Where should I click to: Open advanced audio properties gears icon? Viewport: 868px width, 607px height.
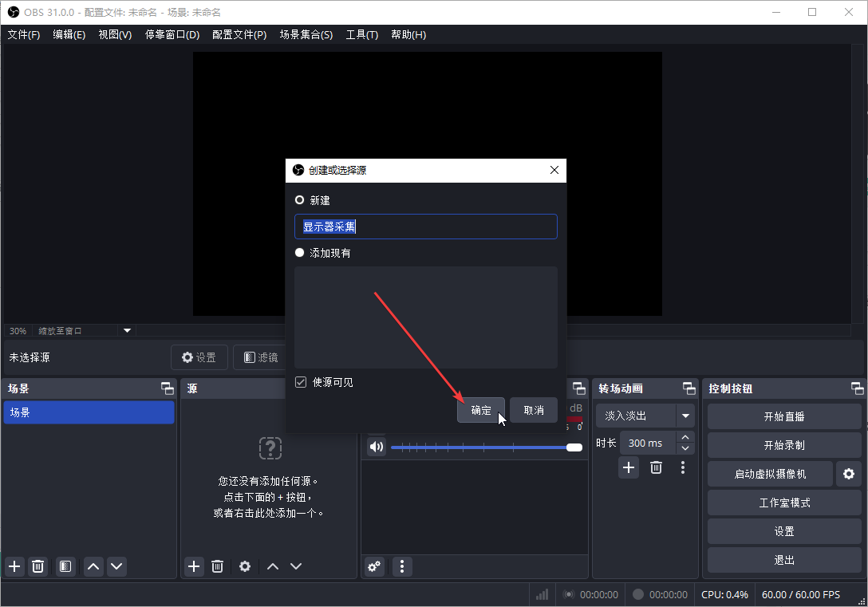click(x=374, y=566)
